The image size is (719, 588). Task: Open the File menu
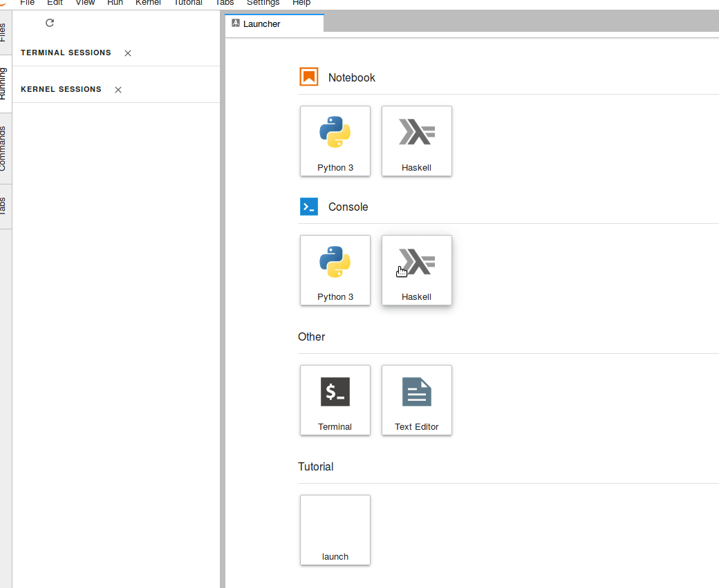click(x=28, y=3)
